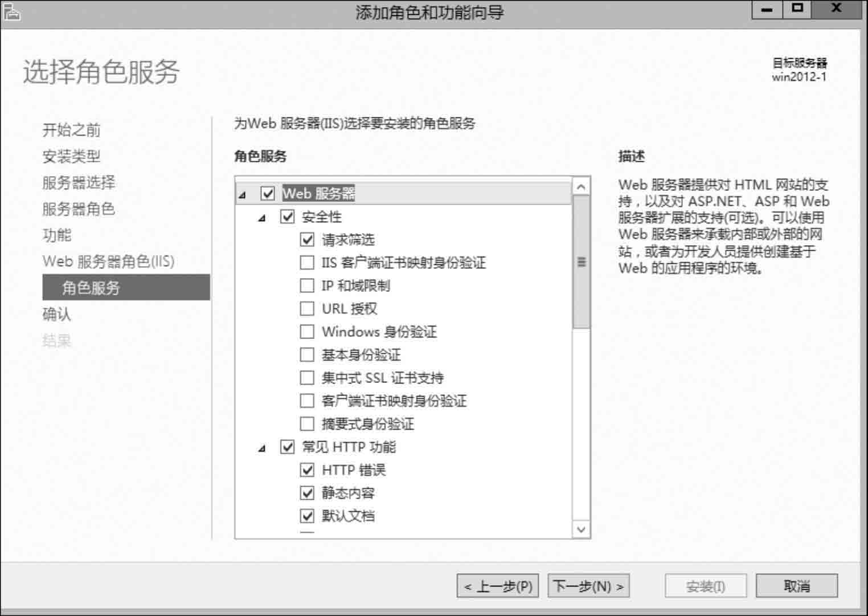Collapse the 常见 HTTP 功能 node
The width and height of the screenshot is (868, 616).
tap(262, 448)
